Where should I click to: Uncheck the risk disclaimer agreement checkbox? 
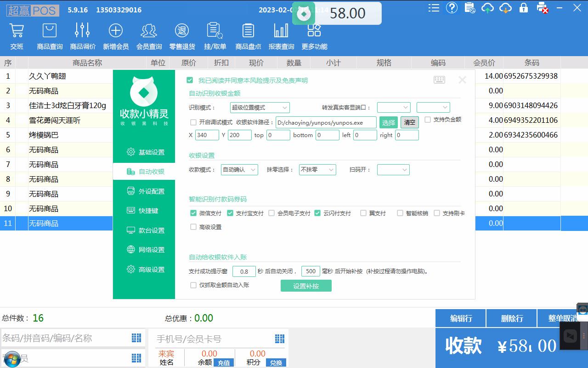[190, 80]
